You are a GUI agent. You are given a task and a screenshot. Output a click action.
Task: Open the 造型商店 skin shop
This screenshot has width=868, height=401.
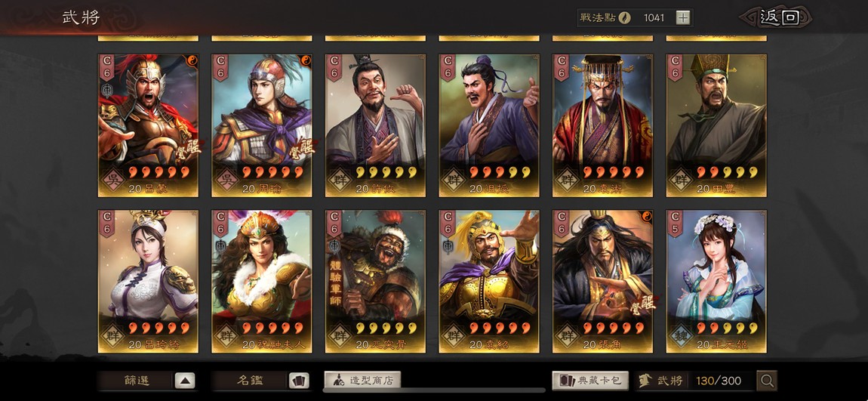point(362,381)
